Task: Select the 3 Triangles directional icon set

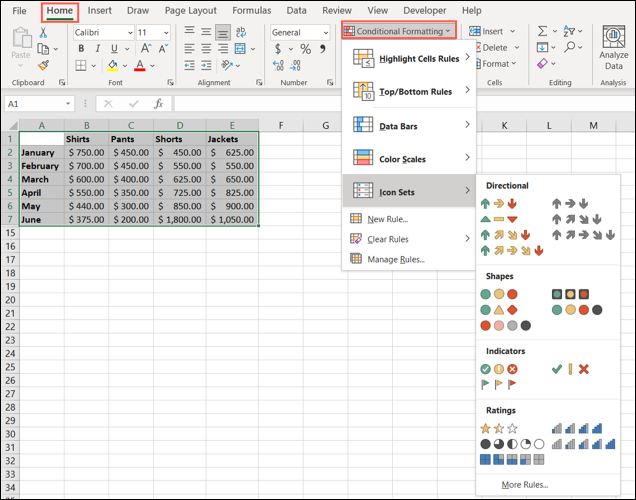Action: click(498, 219)
